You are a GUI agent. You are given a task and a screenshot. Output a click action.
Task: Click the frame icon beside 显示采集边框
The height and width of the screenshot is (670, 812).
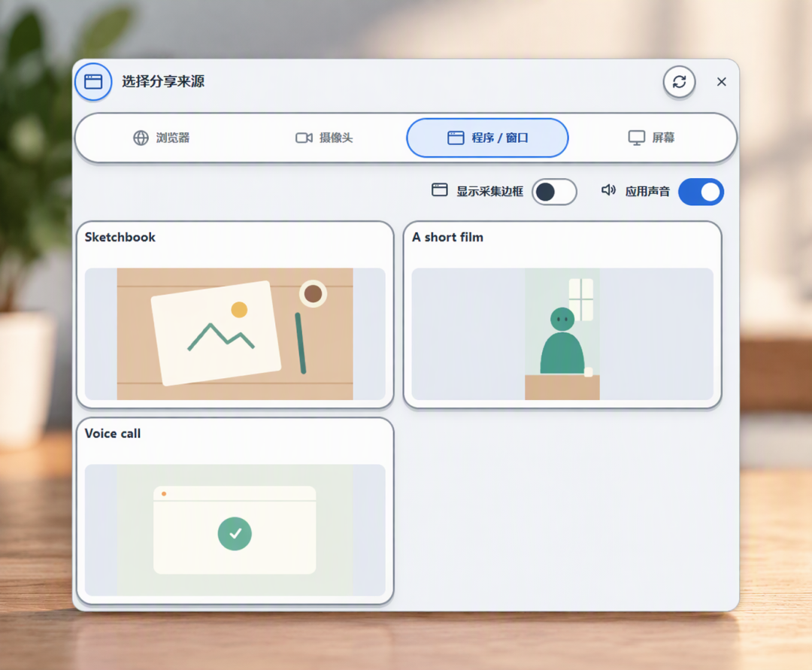440,190
